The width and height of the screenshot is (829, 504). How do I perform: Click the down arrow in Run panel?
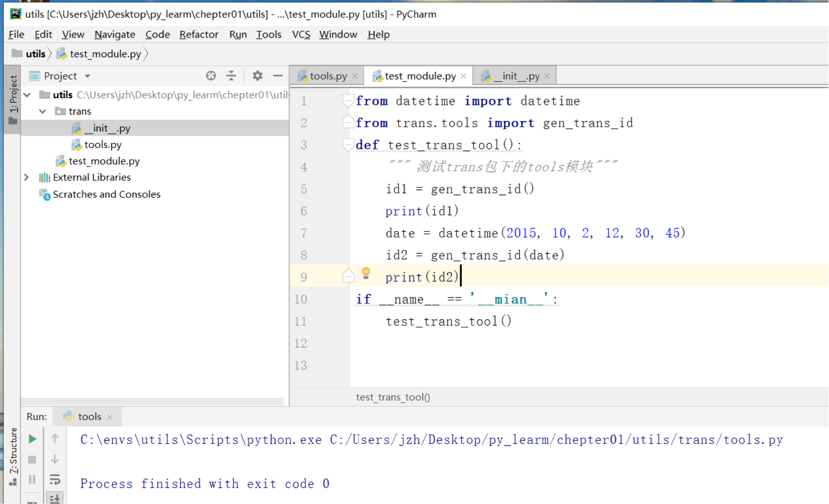(x=55, y=459)
